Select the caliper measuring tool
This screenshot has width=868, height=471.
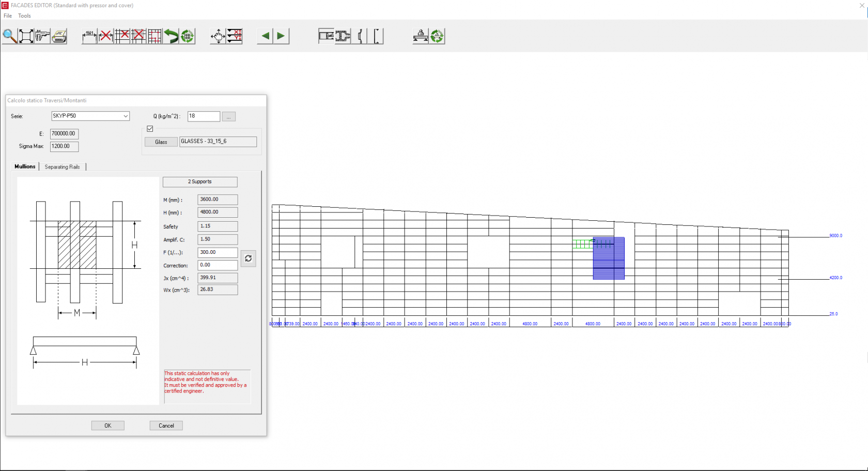tap(42, 36)
